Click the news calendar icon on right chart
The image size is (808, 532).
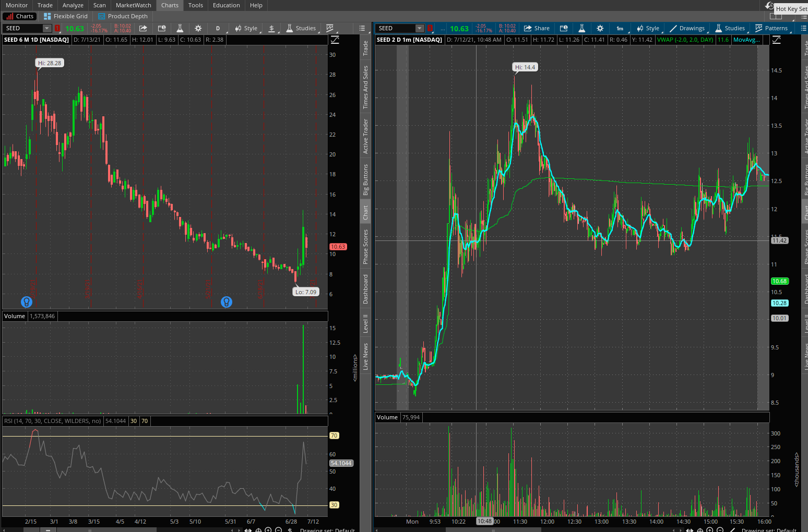564,28
